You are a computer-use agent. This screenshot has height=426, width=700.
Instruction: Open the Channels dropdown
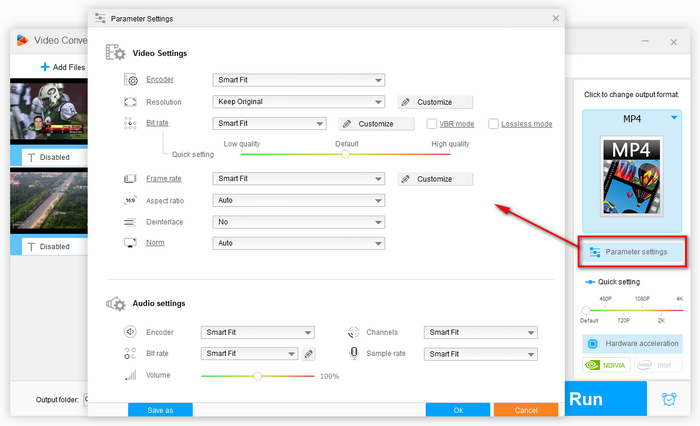coord(480,332)
